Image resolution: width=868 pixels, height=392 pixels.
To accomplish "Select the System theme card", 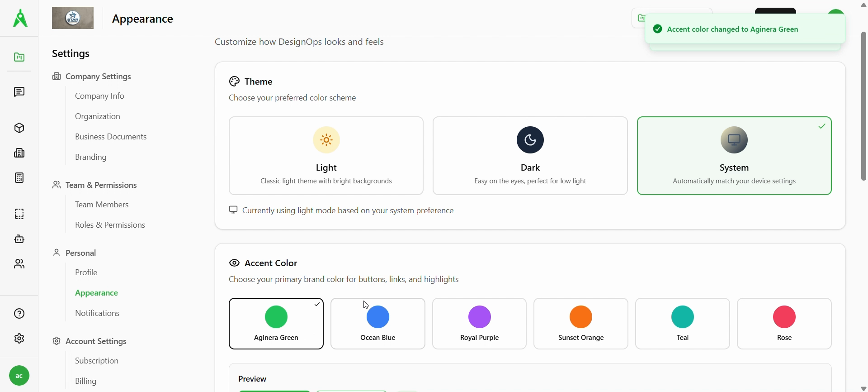I will (x=734, y=156).
